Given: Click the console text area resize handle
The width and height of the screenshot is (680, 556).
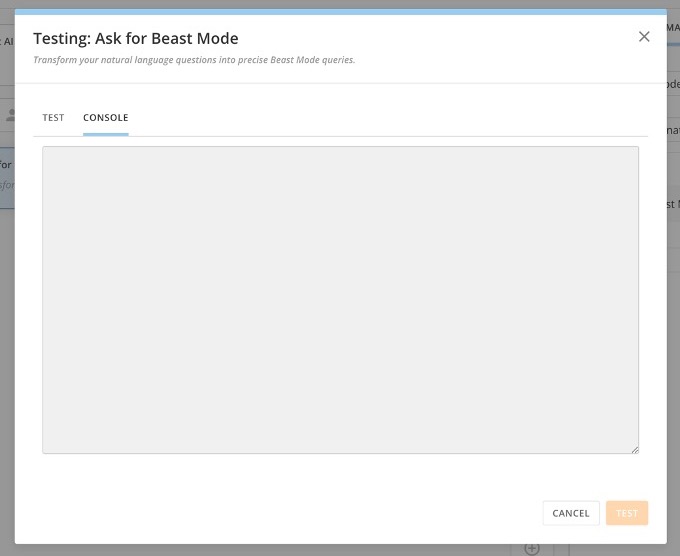Looking at the screenshot, I should click(635, 450).
